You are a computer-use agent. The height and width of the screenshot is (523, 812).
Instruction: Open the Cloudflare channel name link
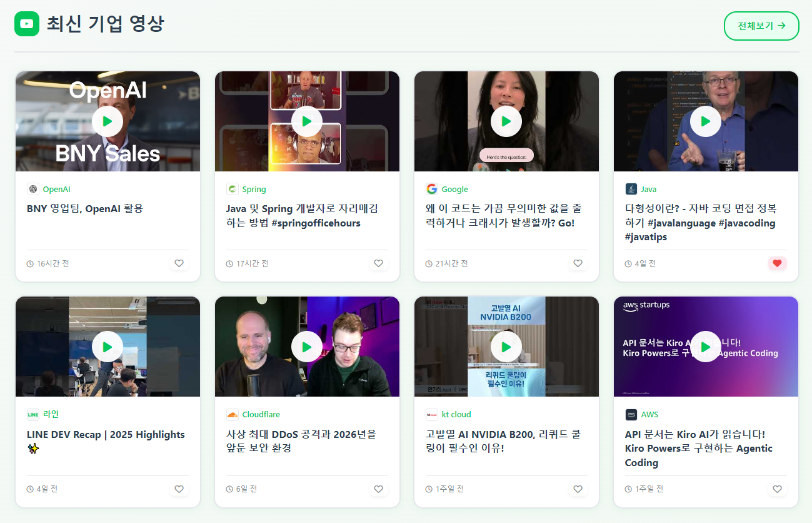pos(261,414)
